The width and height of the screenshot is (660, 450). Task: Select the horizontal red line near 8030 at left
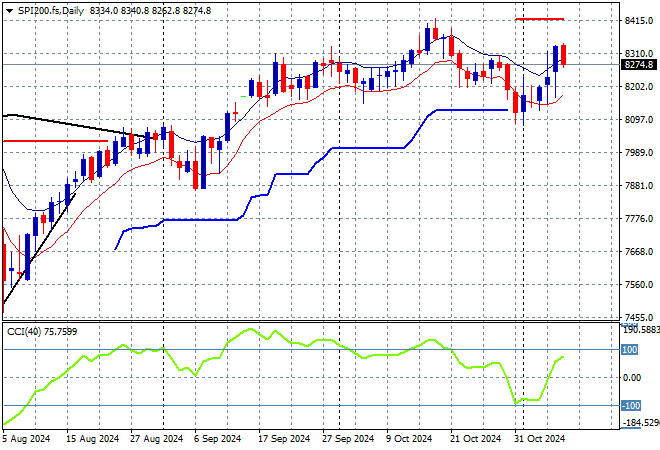(55, 141)
